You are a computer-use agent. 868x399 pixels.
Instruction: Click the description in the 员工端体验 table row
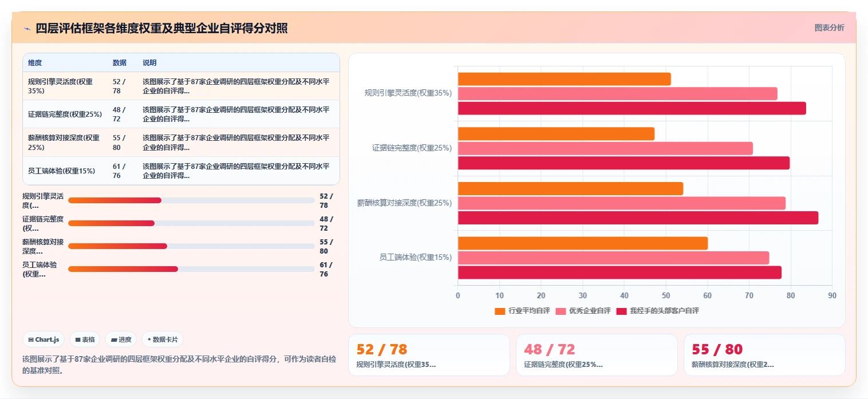point(236,171)
